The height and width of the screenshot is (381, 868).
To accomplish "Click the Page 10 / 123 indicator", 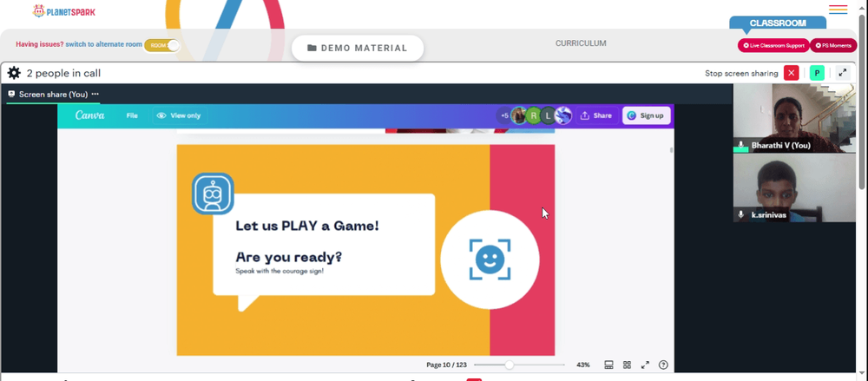I will coord(446,365).
